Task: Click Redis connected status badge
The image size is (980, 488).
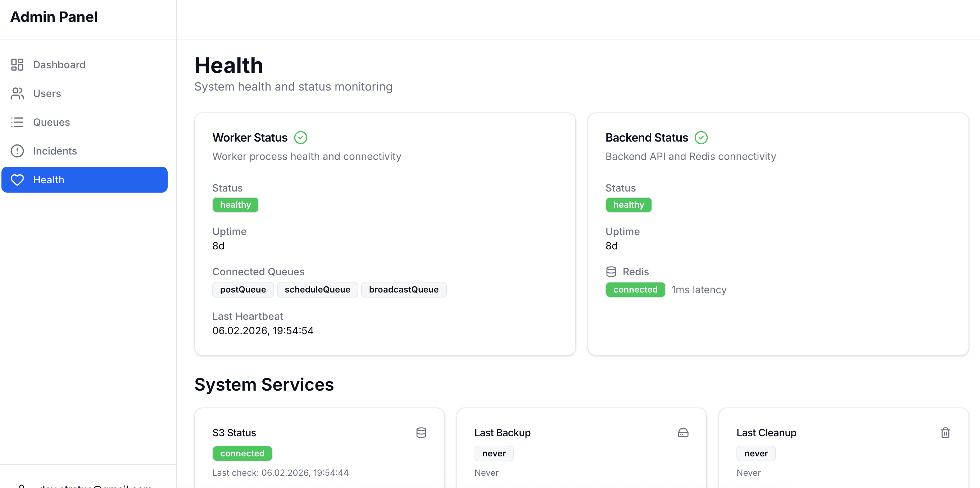Action: pos(635,290)
